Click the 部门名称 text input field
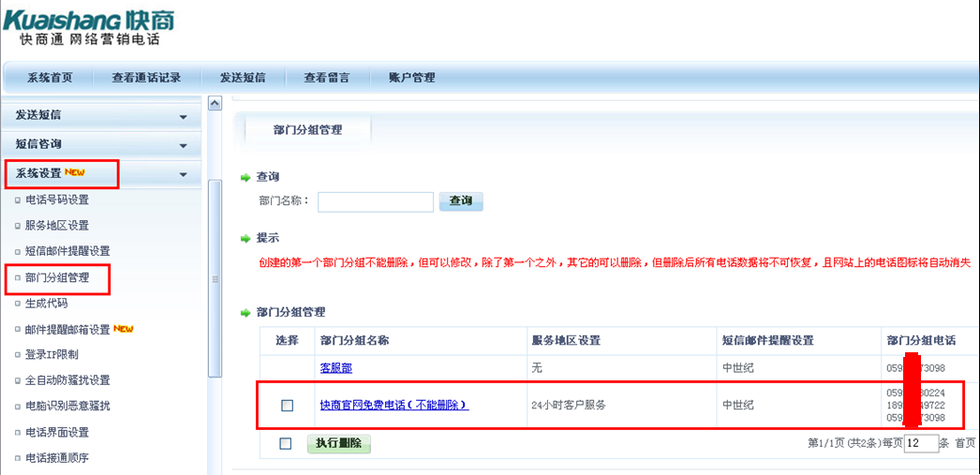 (x=376, y=201)
